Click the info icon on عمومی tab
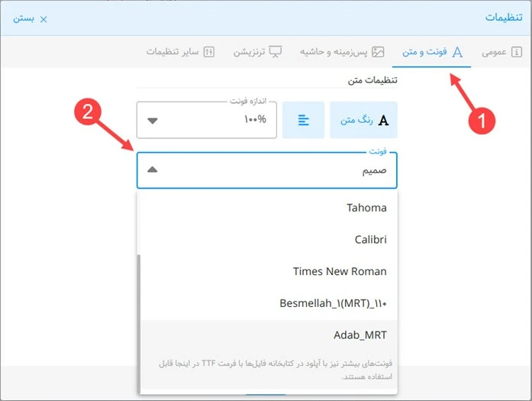The width and height of the screenshot is (532, 401). (517, 52)
